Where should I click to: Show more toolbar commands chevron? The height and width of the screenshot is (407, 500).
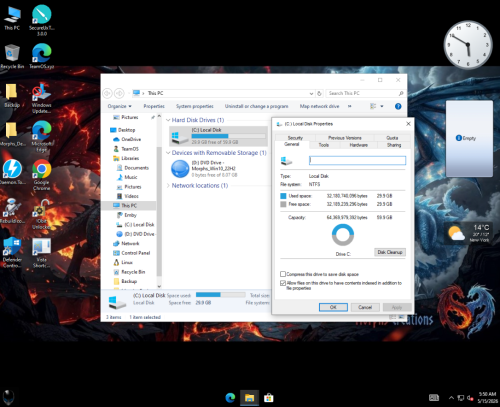click(350, 106)
